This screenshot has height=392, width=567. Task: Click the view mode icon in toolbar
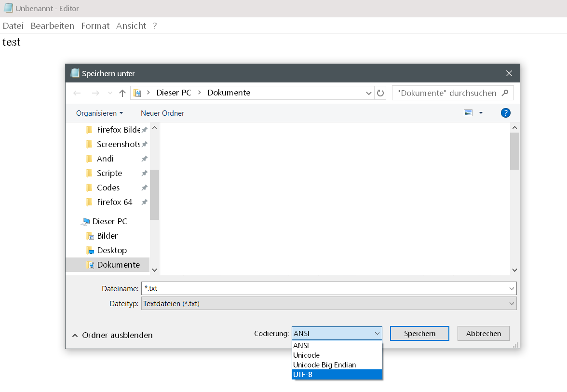[468, 113]
